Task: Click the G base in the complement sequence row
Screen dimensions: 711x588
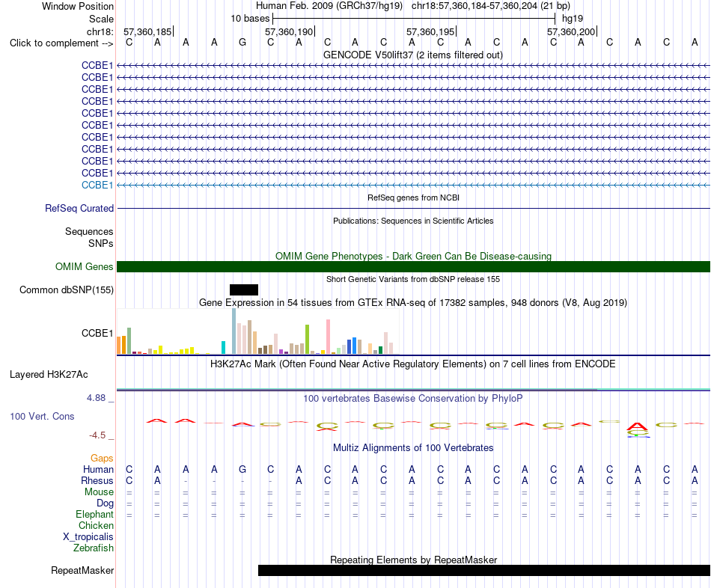Action: click(242, 43)
